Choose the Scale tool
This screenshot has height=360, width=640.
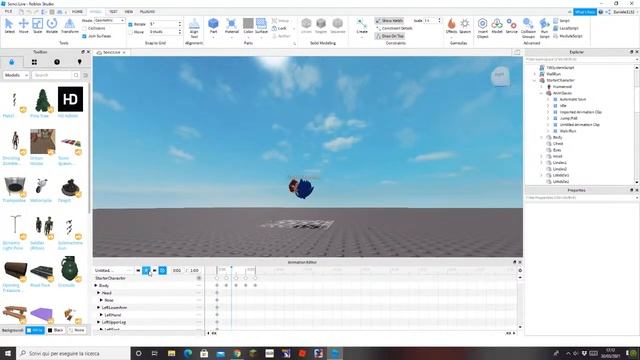click(x=38, y=26)
